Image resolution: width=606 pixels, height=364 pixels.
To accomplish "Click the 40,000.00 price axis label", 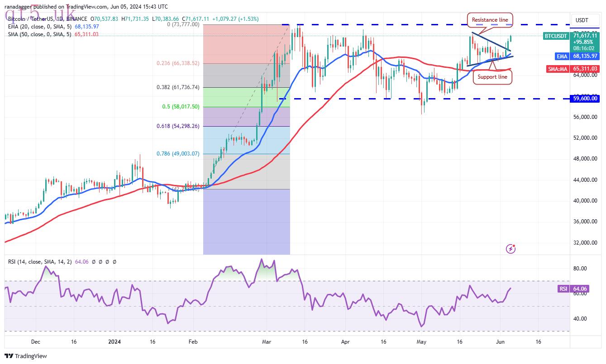I will (x=585, y=201).
